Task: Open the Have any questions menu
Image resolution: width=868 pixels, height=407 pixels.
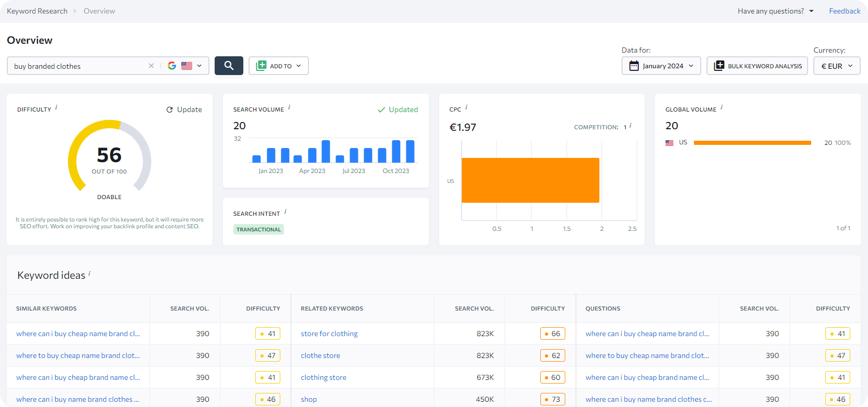Action: 775,11
